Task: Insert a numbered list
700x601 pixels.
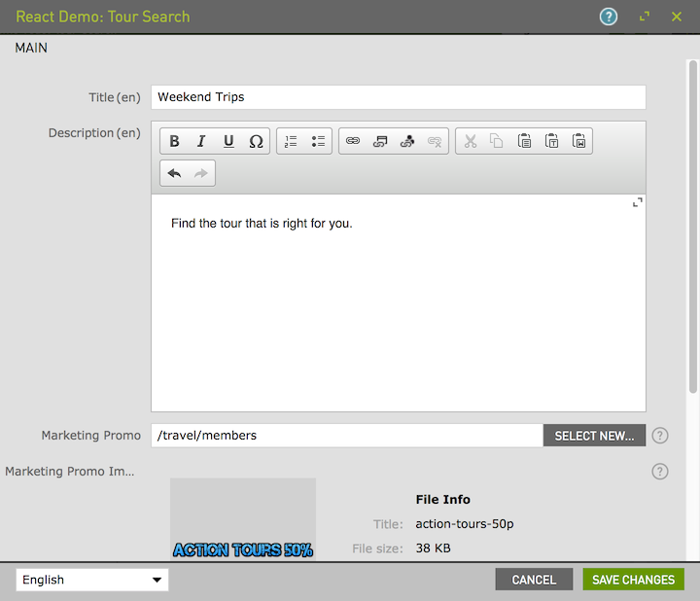Action: click(291, 141)
